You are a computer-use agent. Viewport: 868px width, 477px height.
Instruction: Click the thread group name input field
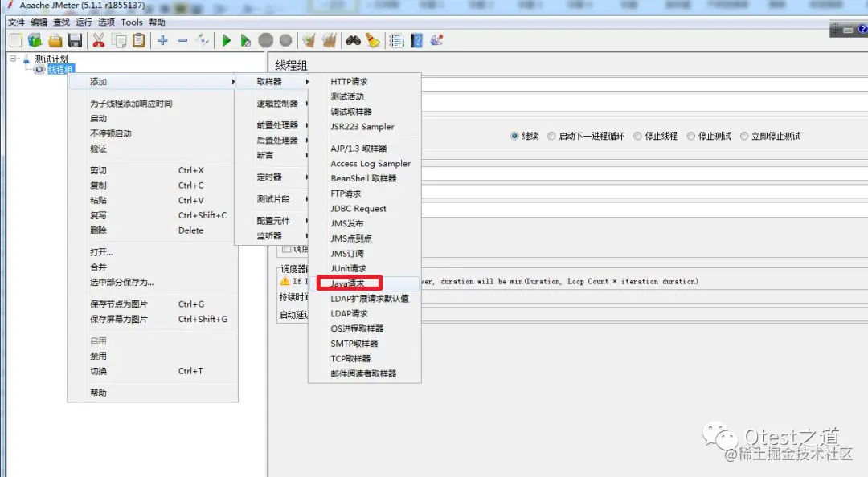point(645,84)
